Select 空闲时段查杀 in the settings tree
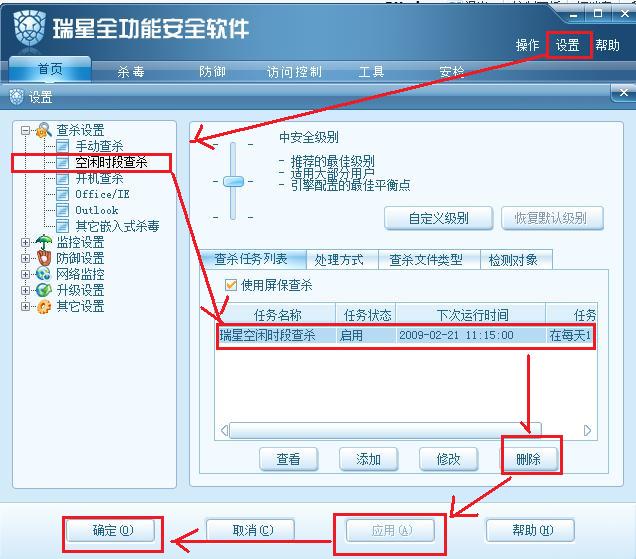 [112, 162]
